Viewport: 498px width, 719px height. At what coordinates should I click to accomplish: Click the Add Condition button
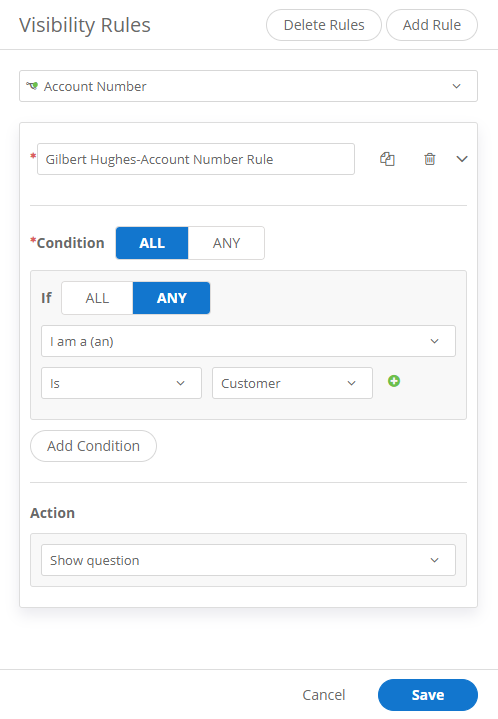tap(94, 446)
